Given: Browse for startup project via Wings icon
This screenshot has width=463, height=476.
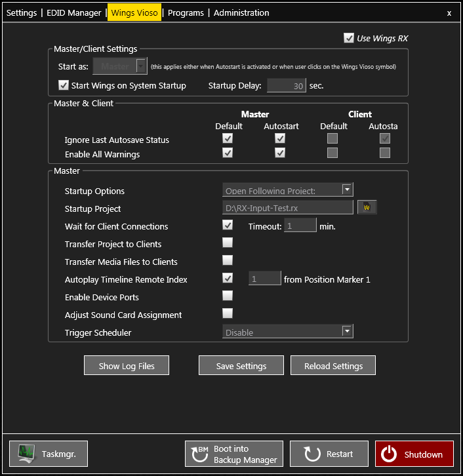Looking at the screenshot, I should coord(367,207).
